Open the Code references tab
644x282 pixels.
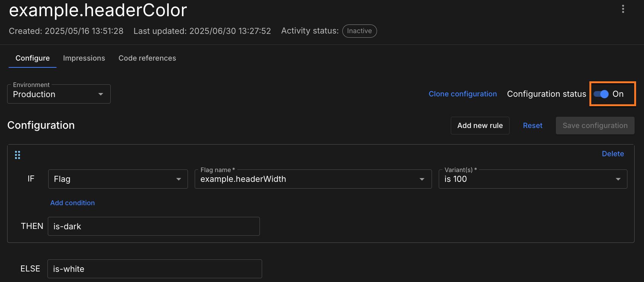pos(147,58)
